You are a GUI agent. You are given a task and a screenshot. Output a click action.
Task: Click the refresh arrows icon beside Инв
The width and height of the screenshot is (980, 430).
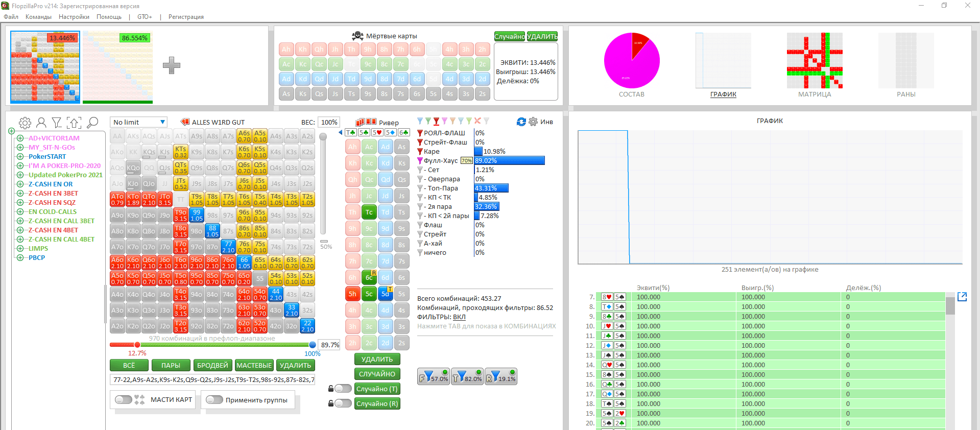point(521,122)
